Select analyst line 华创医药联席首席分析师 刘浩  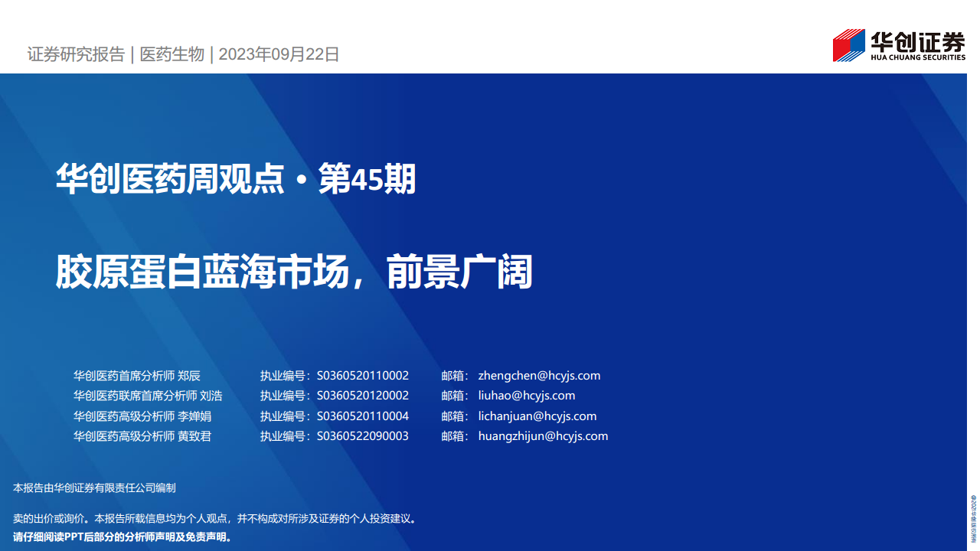[149, 396]
